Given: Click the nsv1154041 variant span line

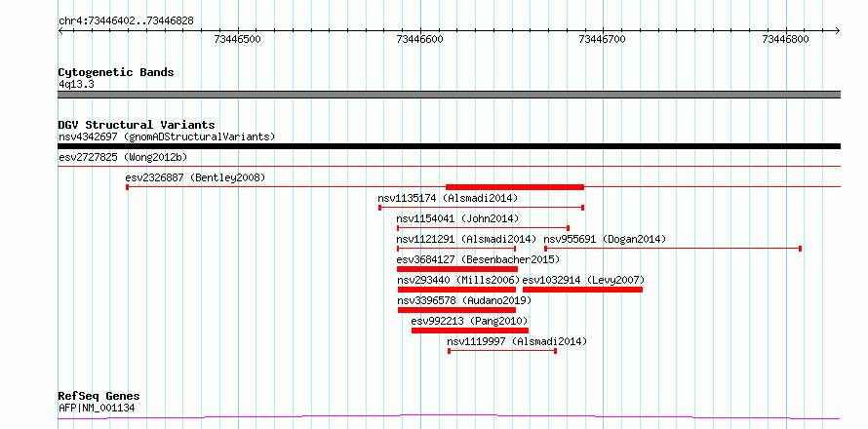Looking at the screenshot, I should [x=484, y=228].
